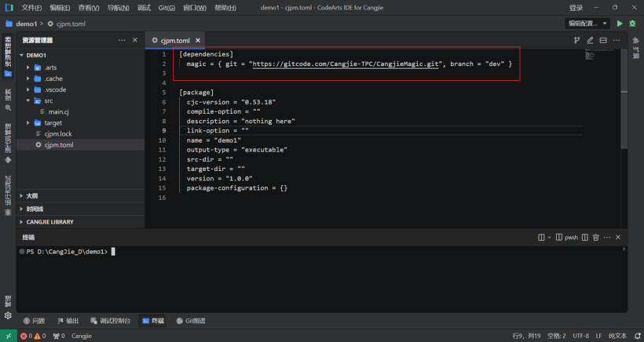The image size is (644, 342).
Task: Expand the .vscode folder
Action: coord(28,89)
